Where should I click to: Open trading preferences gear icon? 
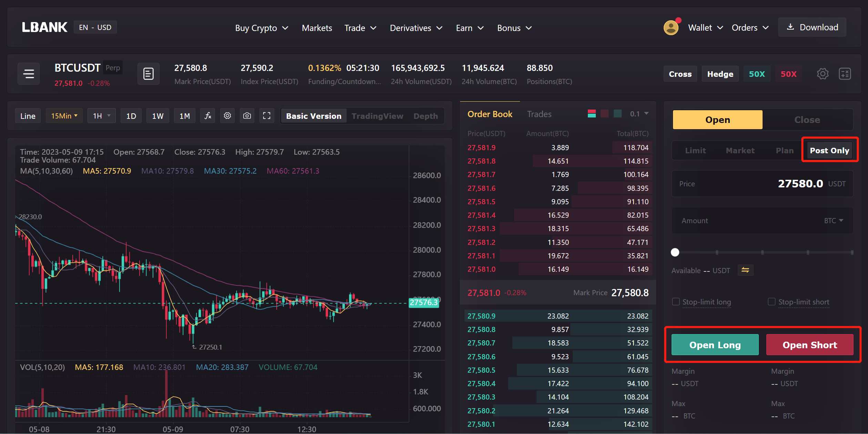coord(823,74)
